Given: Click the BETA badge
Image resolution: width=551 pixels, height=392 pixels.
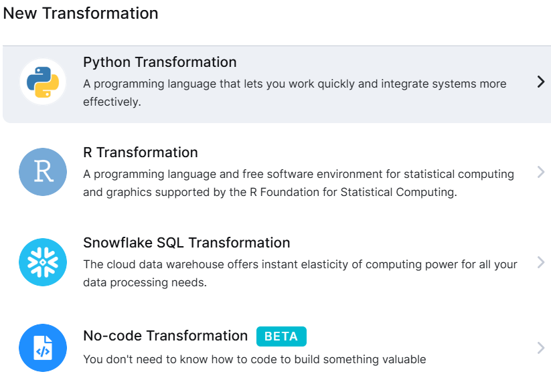Looking at the screenshot, I should [x=281, y=336].
